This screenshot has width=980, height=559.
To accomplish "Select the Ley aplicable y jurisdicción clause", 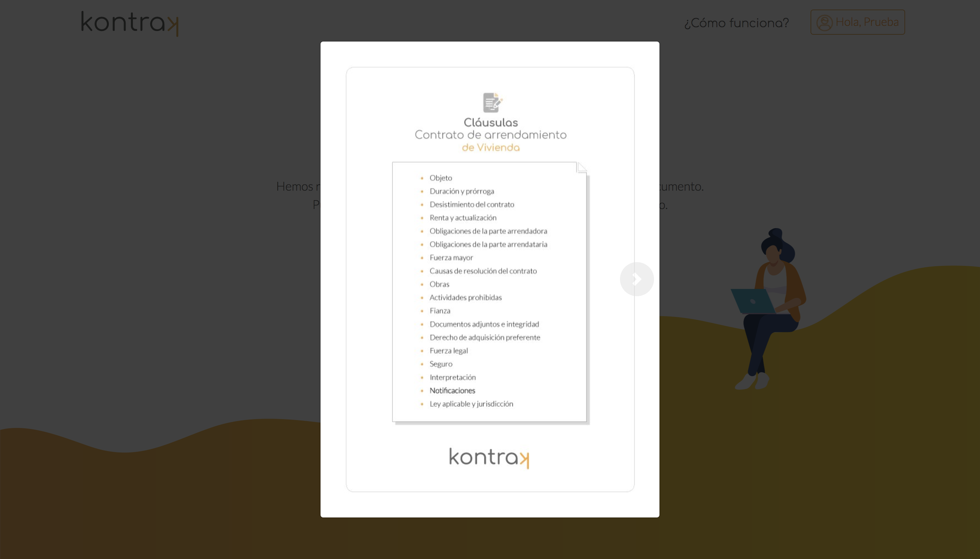I will pyautogui.click(x=471, y=403).
